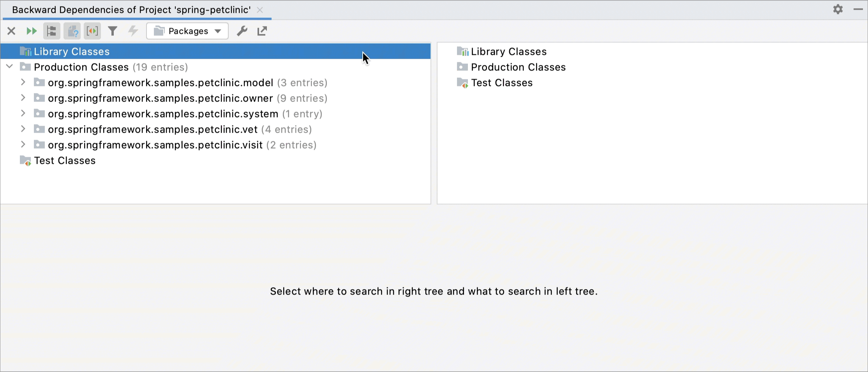Click the Packages scope folder icon

click(x=159, y=31)
